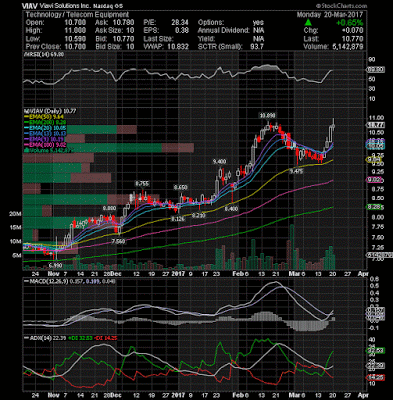
Task: Click the +0.65% percent change value
Action: click(x=350, y=23)
